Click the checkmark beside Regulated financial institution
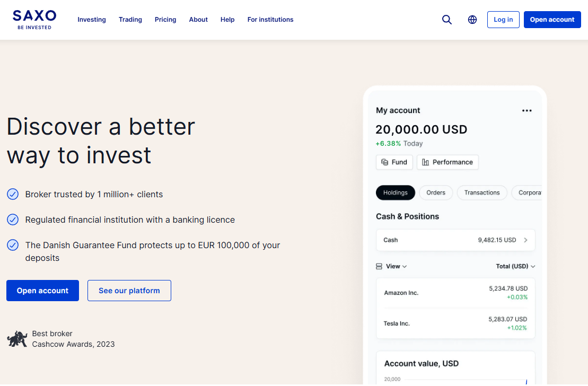The width and height of the screenshot is (588, 386). (x=13, y=220)
